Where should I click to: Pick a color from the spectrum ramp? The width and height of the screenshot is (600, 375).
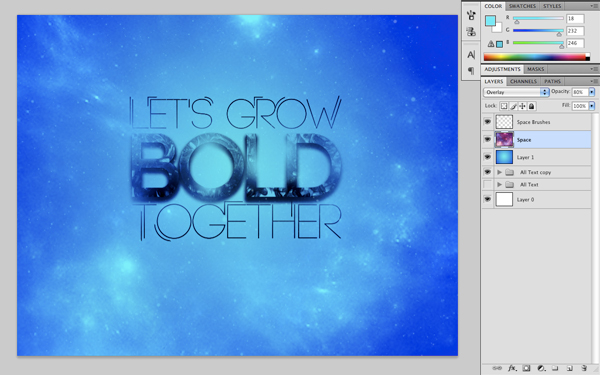coord(537,57)
